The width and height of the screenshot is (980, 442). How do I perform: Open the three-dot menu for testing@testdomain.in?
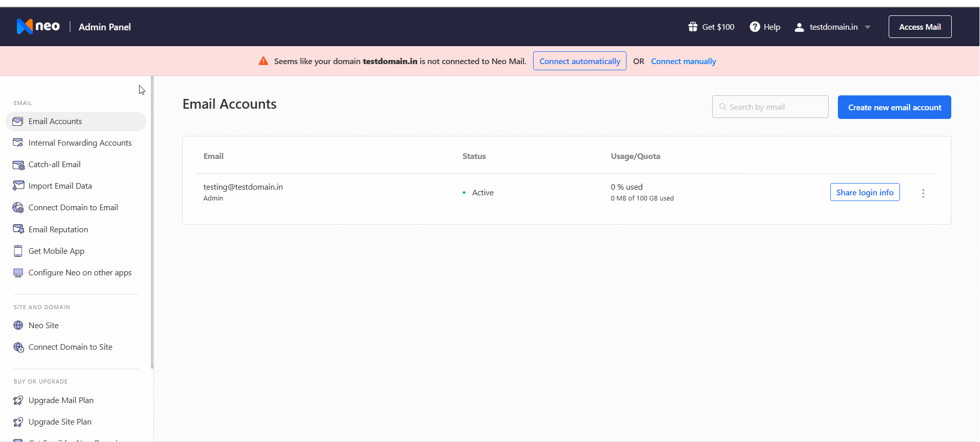pyautogui.click(x=923, y=193)
